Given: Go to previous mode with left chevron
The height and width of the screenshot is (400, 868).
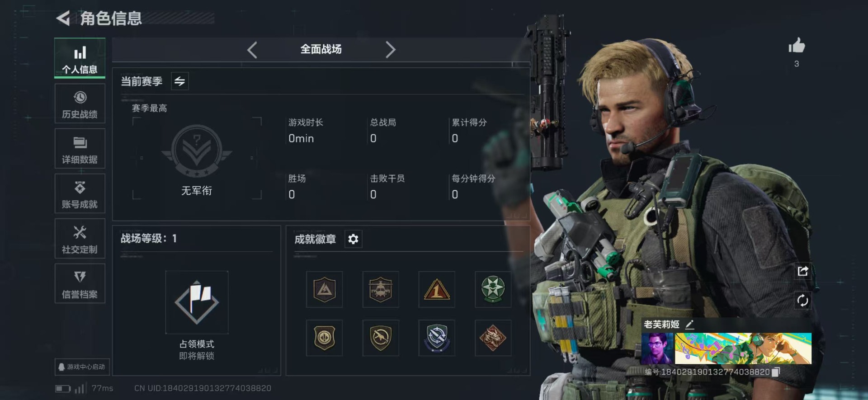Looking at the screenshot, I should click(252, 50).
